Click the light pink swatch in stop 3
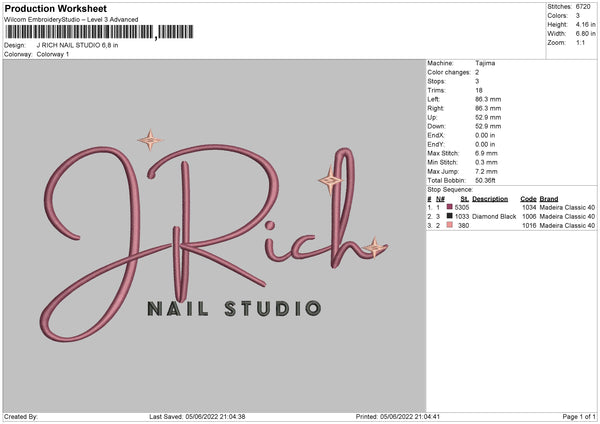This screenshot has height=424, width=600. (x=449, y=225)
